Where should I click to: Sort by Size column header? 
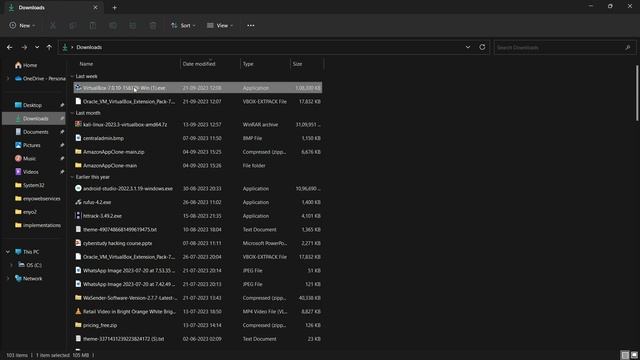coord(297,64)
